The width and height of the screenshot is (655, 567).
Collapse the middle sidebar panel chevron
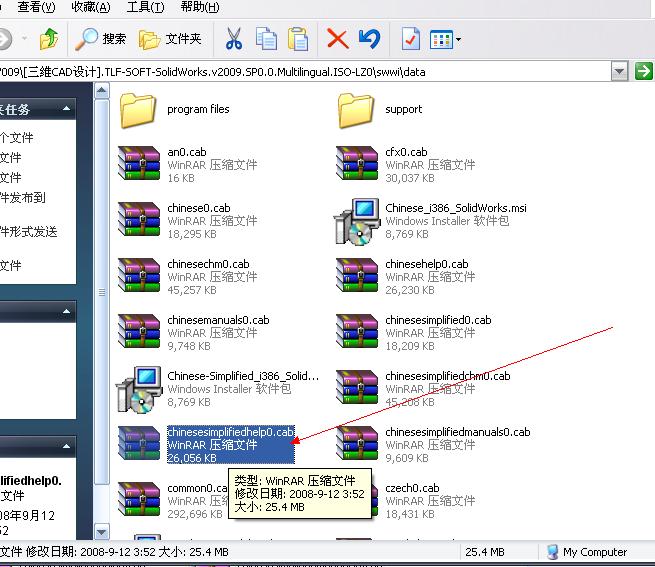[66, 312]
